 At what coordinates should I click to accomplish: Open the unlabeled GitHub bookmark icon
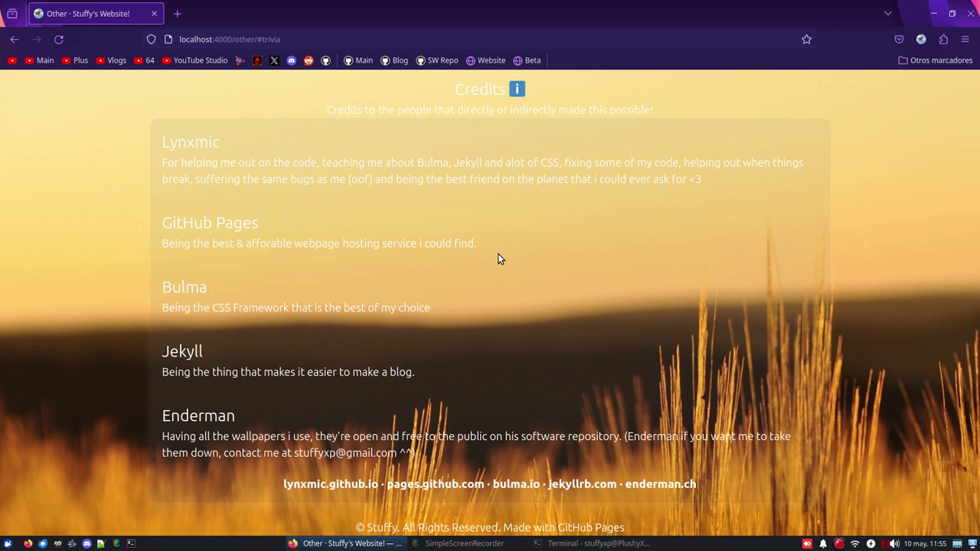coord(326,60)
